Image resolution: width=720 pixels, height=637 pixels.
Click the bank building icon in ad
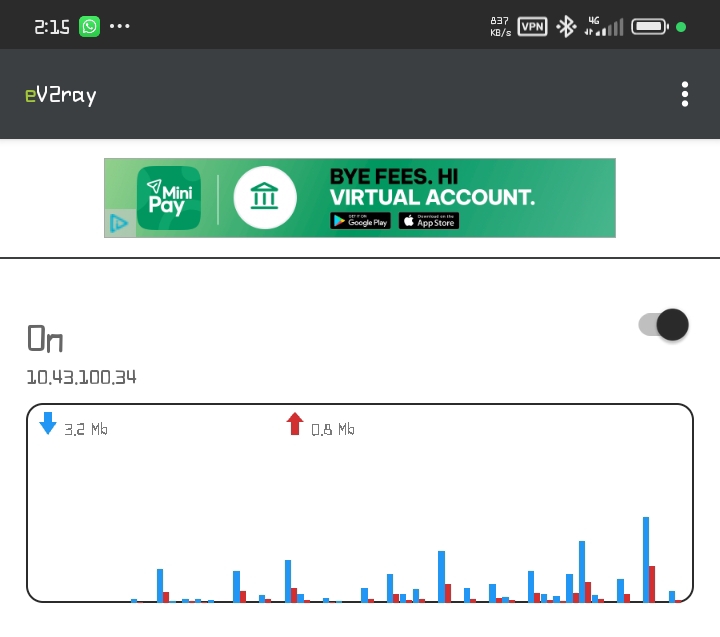pyautogui.click(x=265, y=198)
